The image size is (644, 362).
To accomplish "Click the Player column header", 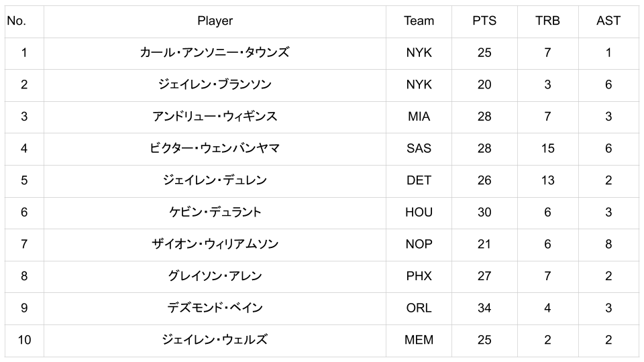I will (215, 21).
